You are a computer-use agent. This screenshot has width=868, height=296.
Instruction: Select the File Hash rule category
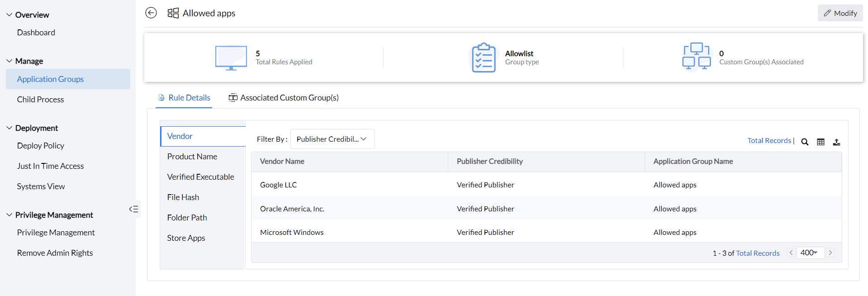(183, 197)
